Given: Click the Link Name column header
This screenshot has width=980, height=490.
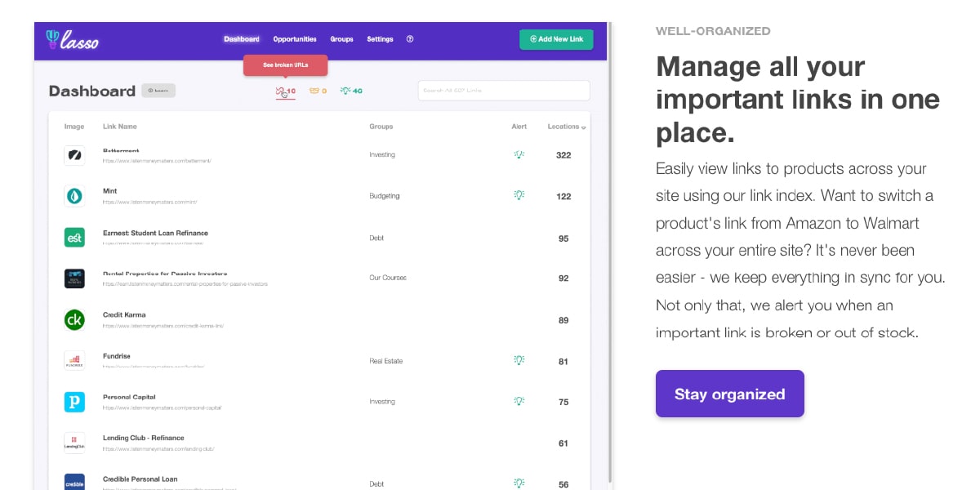Looking at the screenshot, I should (120, 127).
